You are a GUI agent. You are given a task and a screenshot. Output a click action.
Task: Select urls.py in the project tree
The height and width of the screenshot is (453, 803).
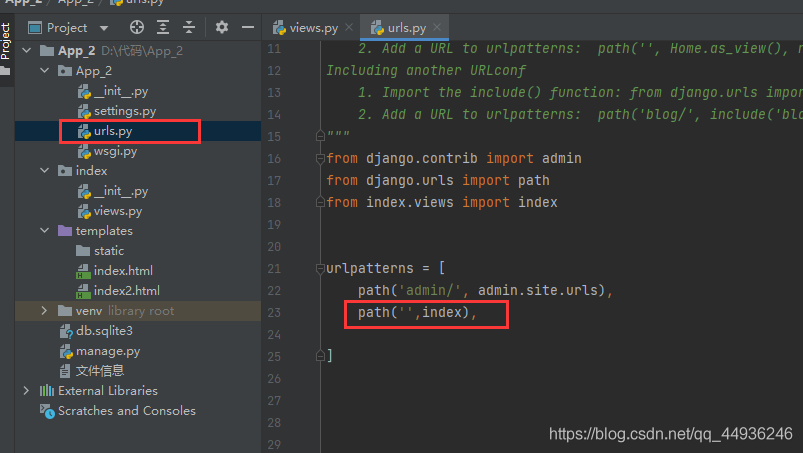(113, 131)
